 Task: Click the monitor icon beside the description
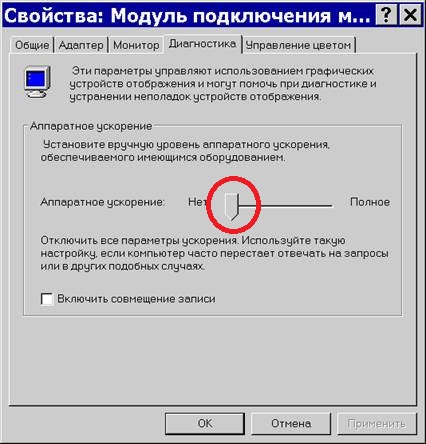click(37, 82)
